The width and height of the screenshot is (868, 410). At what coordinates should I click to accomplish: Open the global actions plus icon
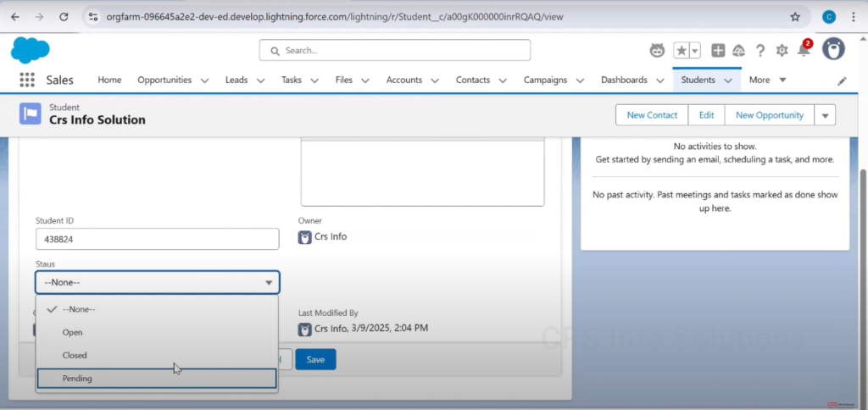pos(718,51)
